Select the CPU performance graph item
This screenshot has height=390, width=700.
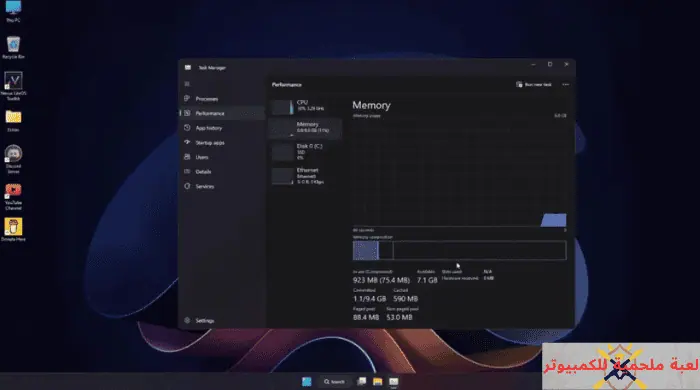pos(306,106)
